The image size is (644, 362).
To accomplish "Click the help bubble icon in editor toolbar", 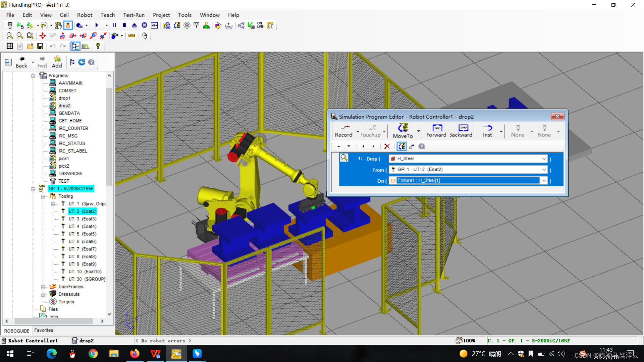I will [x=422, y=146].
